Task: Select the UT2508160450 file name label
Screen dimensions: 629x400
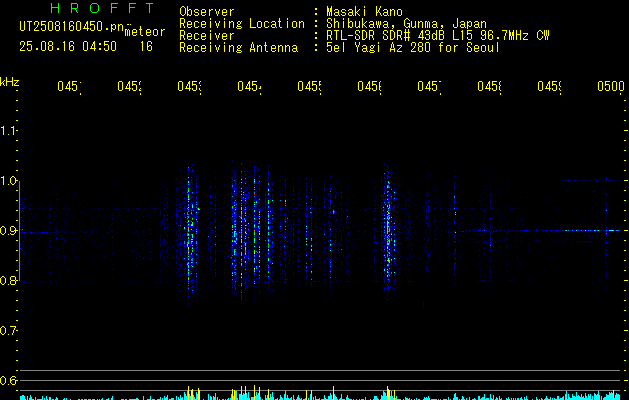Action: [x=72, y=27]
